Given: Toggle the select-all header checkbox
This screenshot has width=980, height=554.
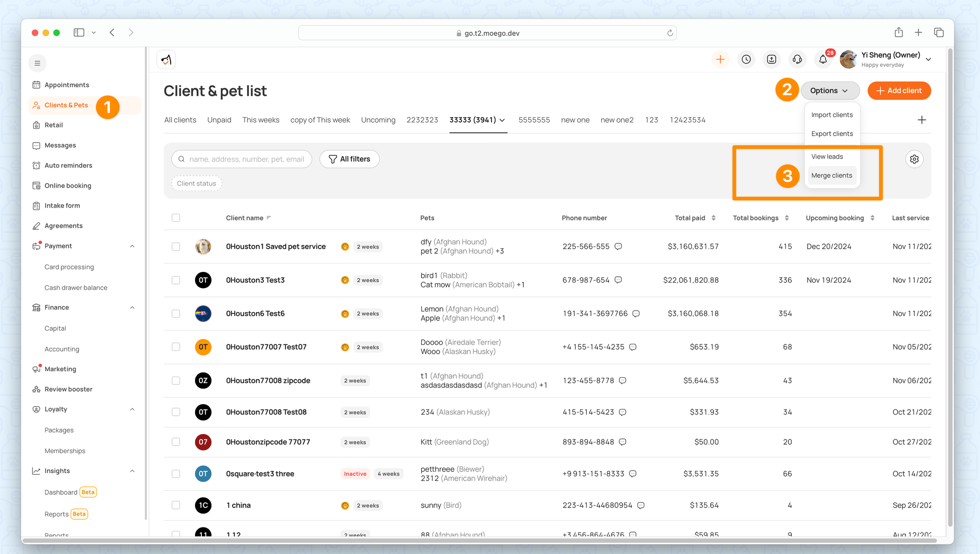Looking at the screenshot, I should click(x=176, y=218).
